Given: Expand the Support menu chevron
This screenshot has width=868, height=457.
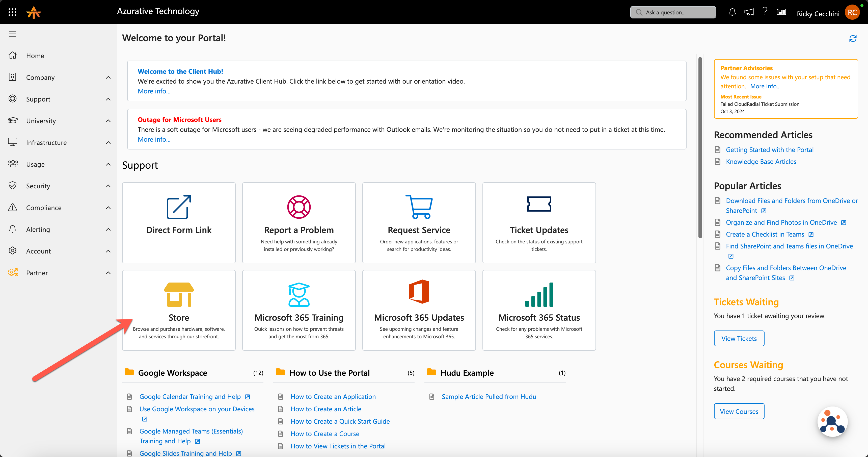Looking at the screenshot, I should tap(108, 99).
